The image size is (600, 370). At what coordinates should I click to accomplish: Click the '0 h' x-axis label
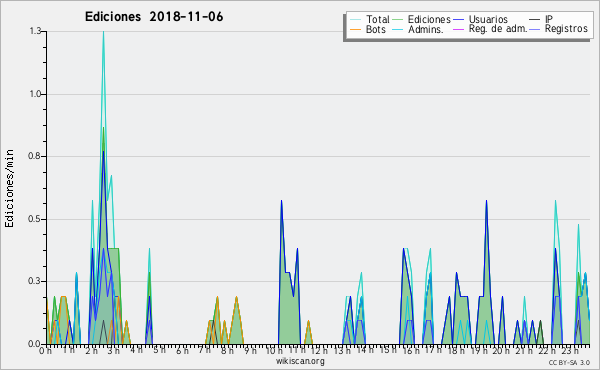coord(46,351)
